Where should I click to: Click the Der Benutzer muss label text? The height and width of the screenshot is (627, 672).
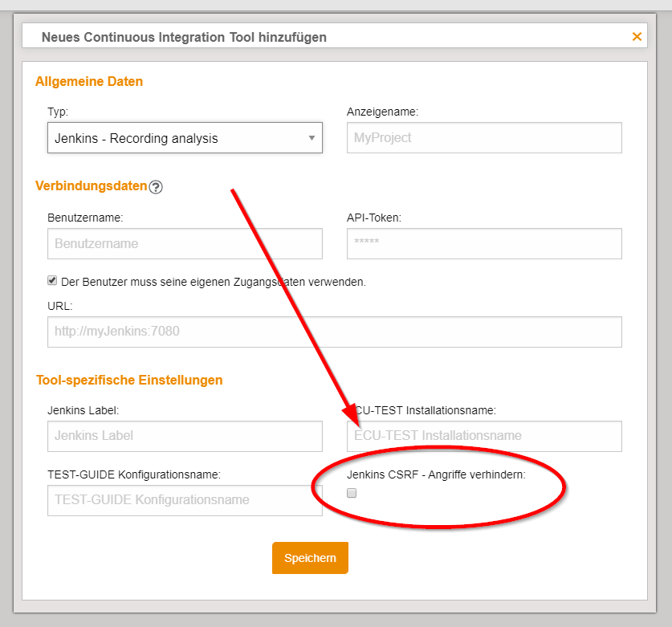tap(213, 282)
